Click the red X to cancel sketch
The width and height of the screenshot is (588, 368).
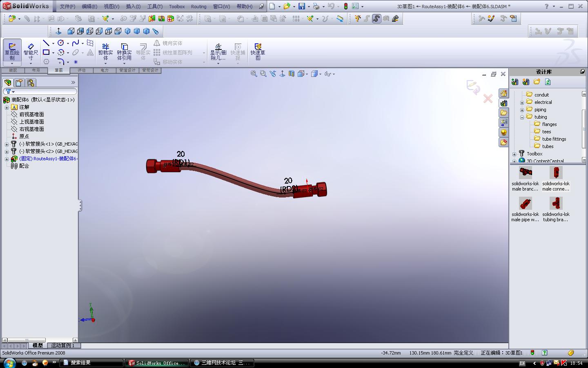(488, 99)
